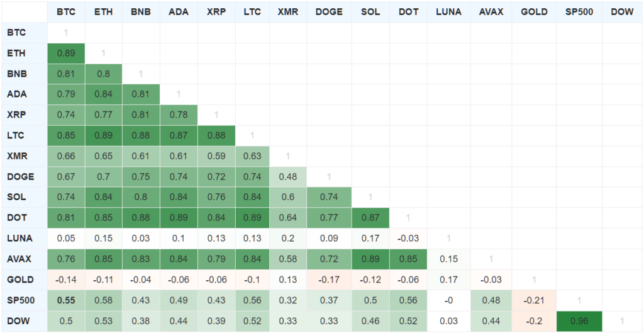Image resolution: width=644 pixels, height=333 pixels.
Task: Click the 0.03 LUNA-DOW correlation cell
Action: (x=448, y=321)
